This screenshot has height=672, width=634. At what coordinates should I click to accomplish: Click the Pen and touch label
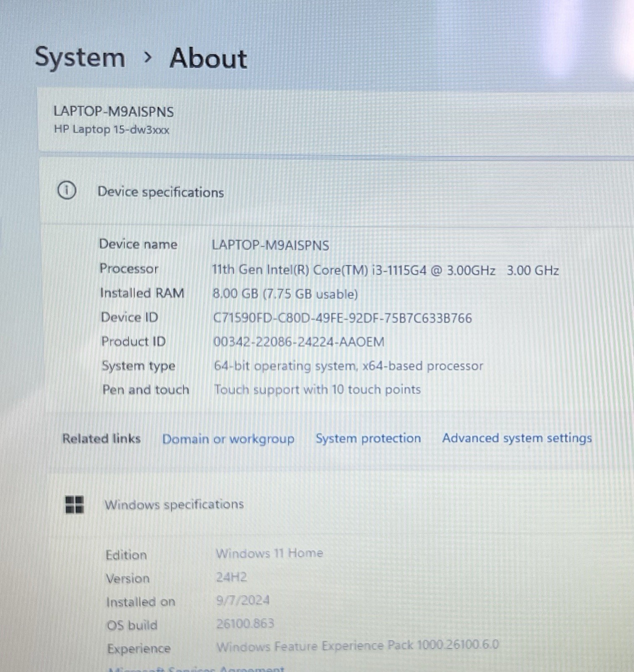pyautogui.click(x=146, y=390)
